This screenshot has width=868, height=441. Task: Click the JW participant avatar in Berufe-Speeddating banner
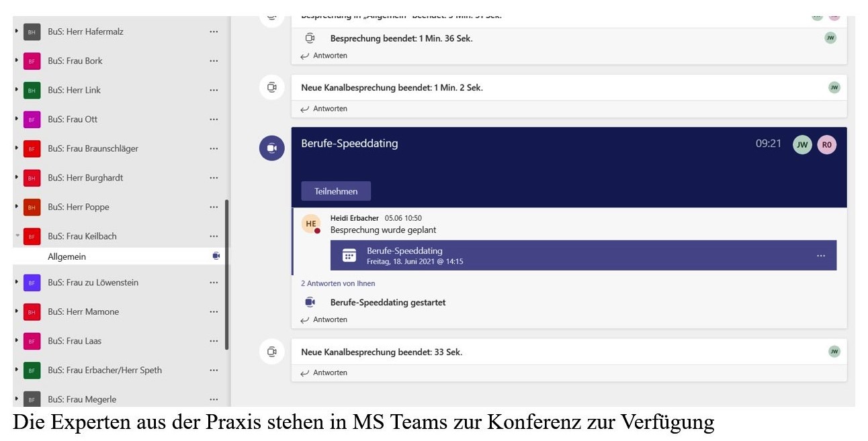click(x=802, y=144)
